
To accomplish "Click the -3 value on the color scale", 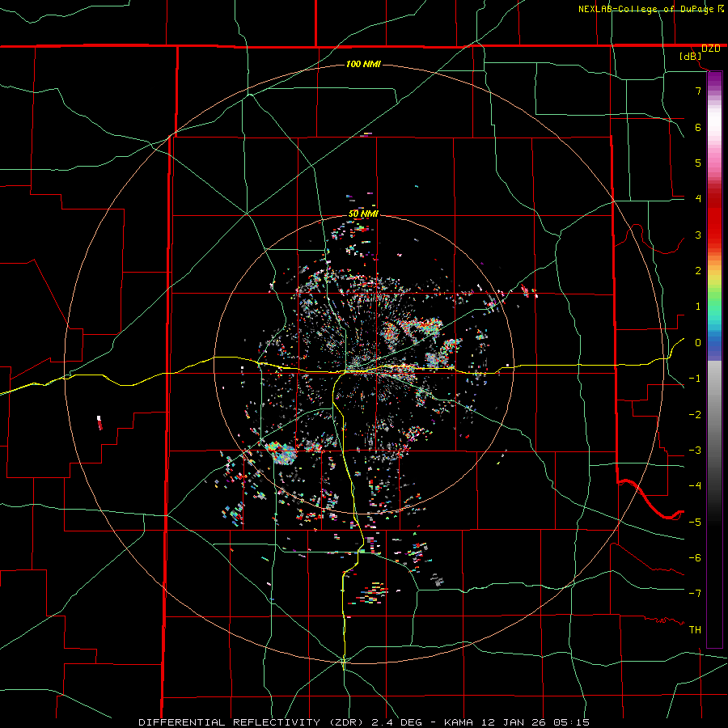I will point(695,451).
